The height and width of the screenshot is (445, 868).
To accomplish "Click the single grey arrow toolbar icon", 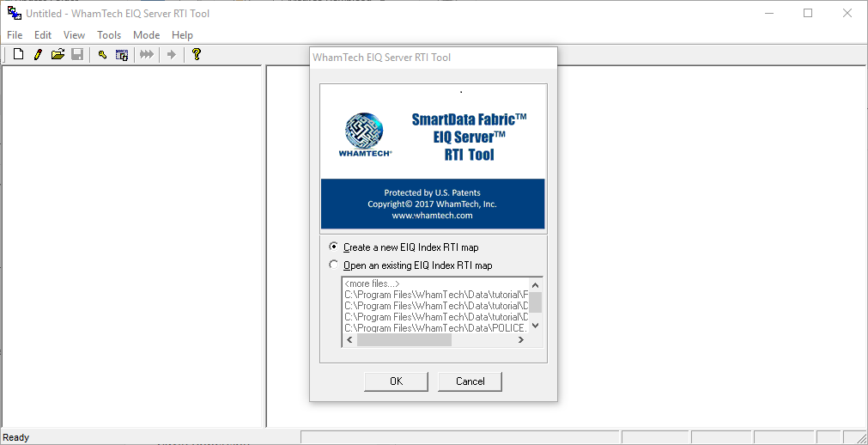I will tap(172, 54).
